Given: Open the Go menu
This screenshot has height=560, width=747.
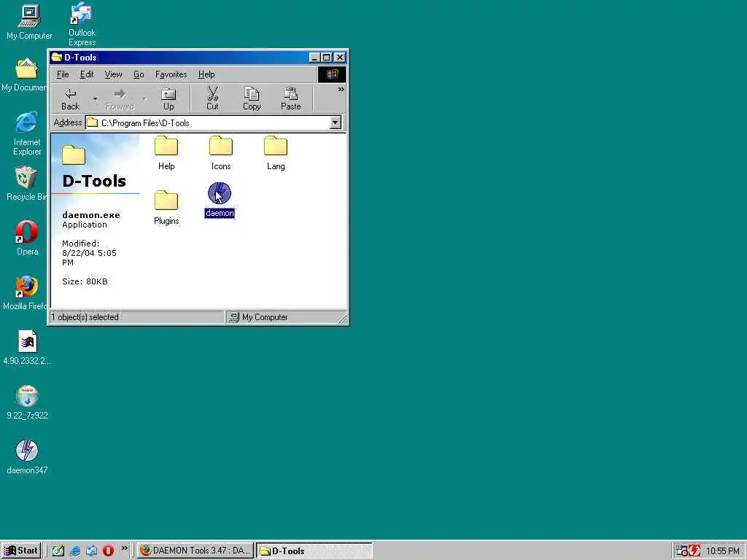Looking at the screenshot, I should pos(139,74).
